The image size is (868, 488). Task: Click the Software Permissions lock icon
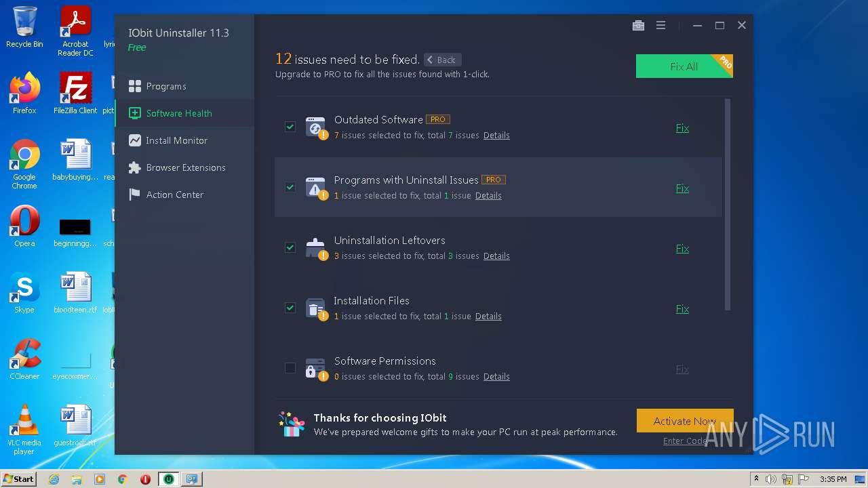coord(316,369)
